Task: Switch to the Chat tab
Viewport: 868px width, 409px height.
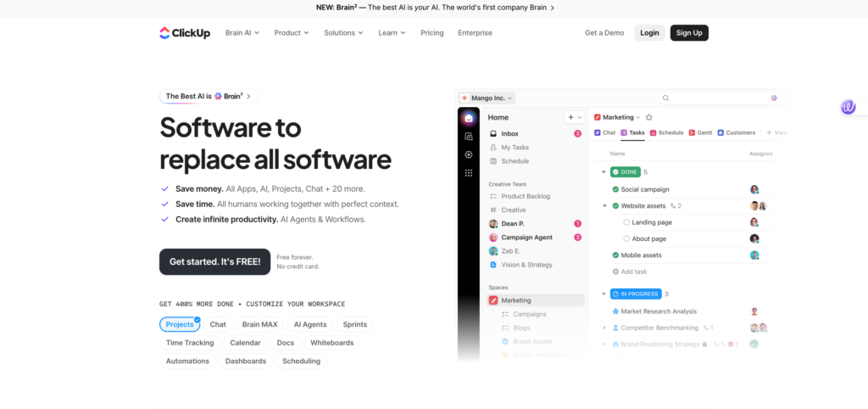Action: [604, 133]
